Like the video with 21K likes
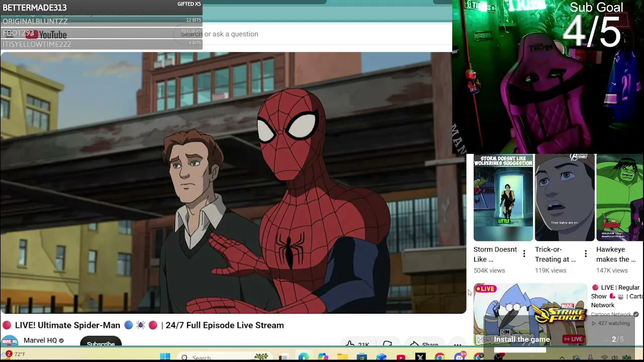This screenshot has width=644, height=362. tap(357, 344)
